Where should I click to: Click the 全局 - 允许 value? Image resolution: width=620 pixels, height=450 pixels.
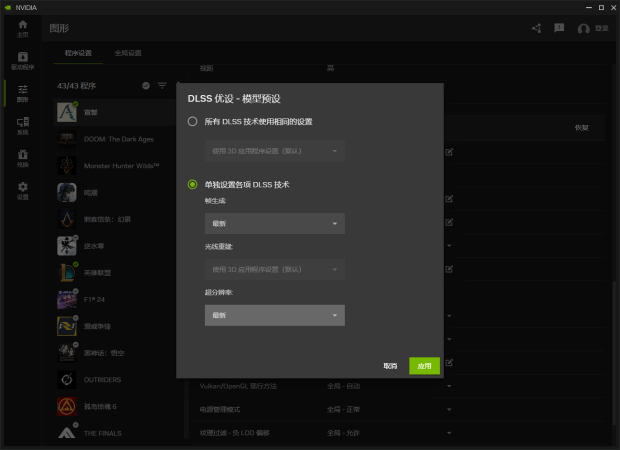343,433
